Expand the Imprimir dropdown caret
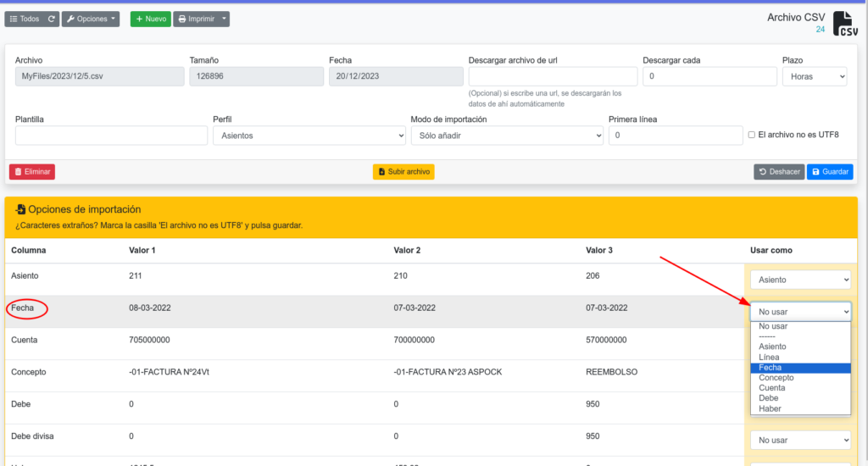The image size is (868, 466). [x=223, y=19]
